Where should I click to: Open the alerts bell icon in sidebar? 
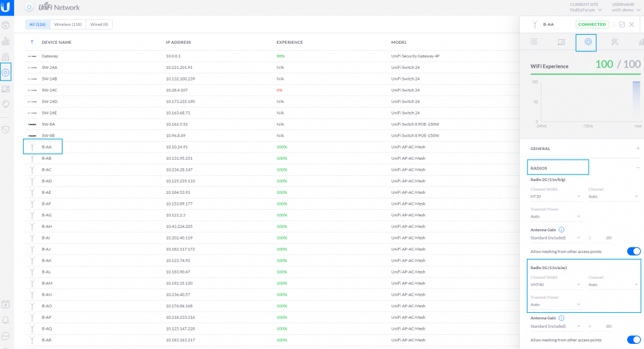6,320
